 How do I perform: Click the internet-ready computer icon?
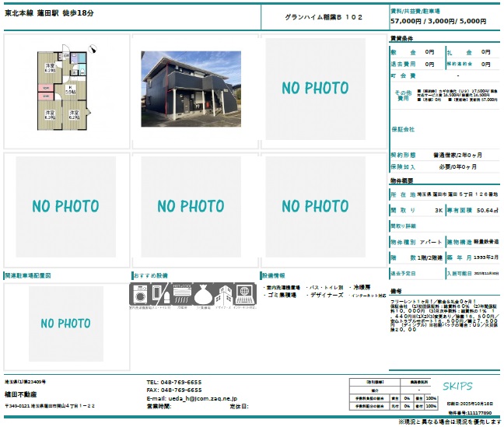(x=243, y=296)
